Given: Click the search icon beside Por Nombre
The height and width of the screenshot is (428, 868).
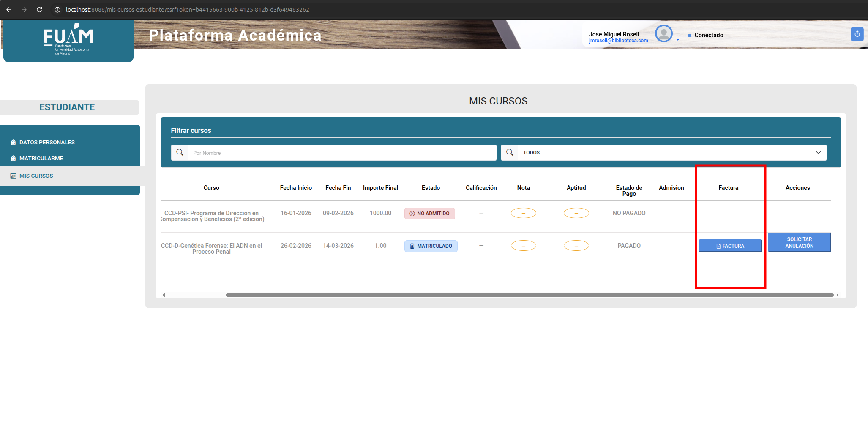Looking at the screenshot, I should [180, 153].
